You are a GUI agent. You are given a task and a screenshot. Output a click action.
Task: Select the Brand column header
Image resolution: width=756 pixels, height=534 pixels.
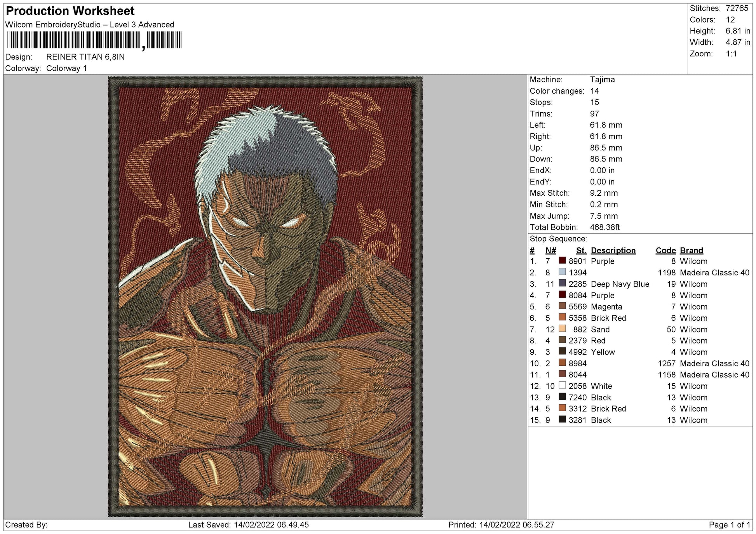(x=692, y=250)
